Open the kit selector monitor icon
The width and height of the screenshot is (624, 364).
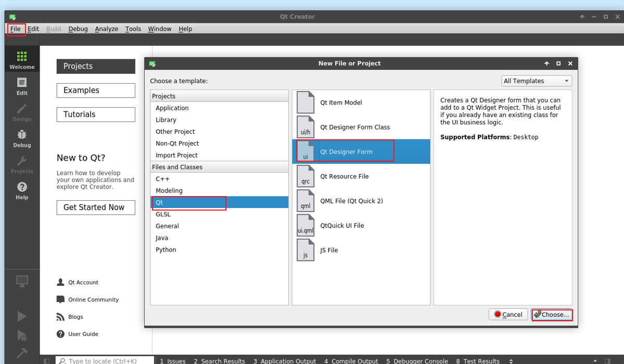point(22,281)
